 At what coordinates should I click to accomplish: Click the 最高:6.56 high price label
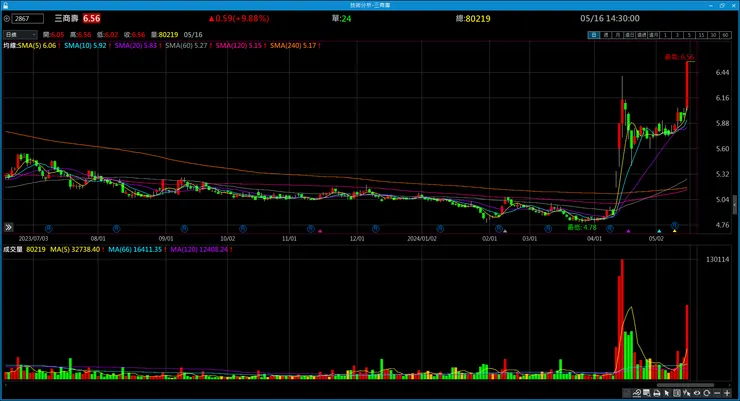tap(679, 57)
